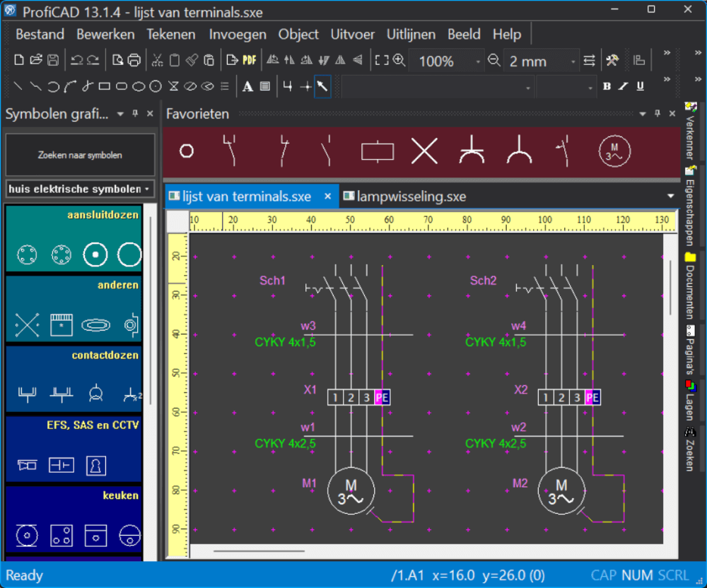Open the Invoegen menu
Screen dimensions: 707x588
(x=238, y=34)
